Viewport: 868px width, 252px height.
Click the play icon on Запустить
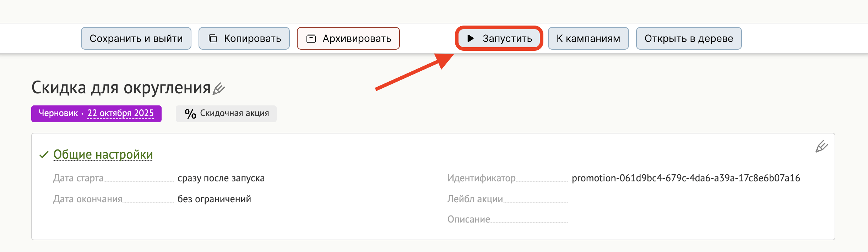(471, 38)
